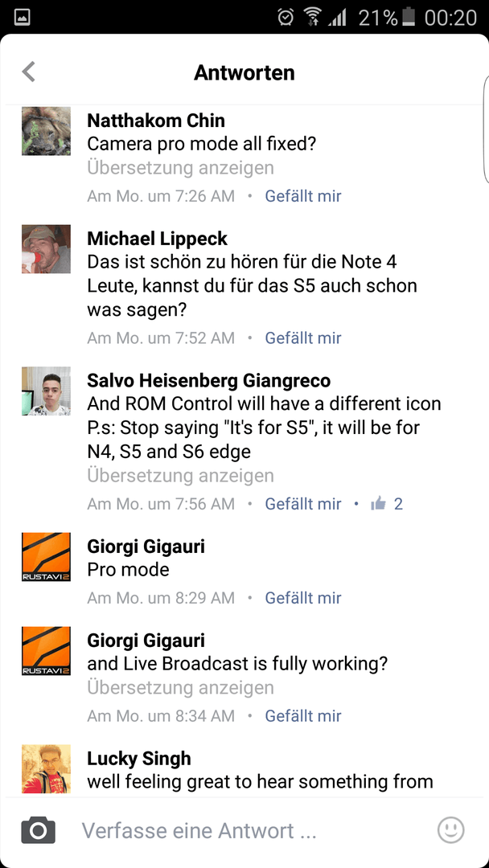Show translation of Natthakom Chin's comment
Screen dimensions: 489x868
[180, 168]
